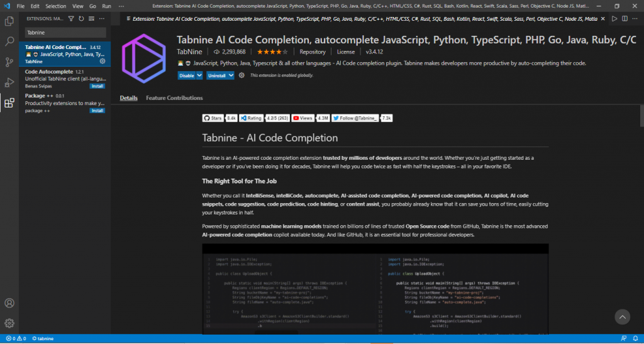Install the Package ++ extension
Screen dimensions: 644x344
pyautogui.click(x=97, y=111)
